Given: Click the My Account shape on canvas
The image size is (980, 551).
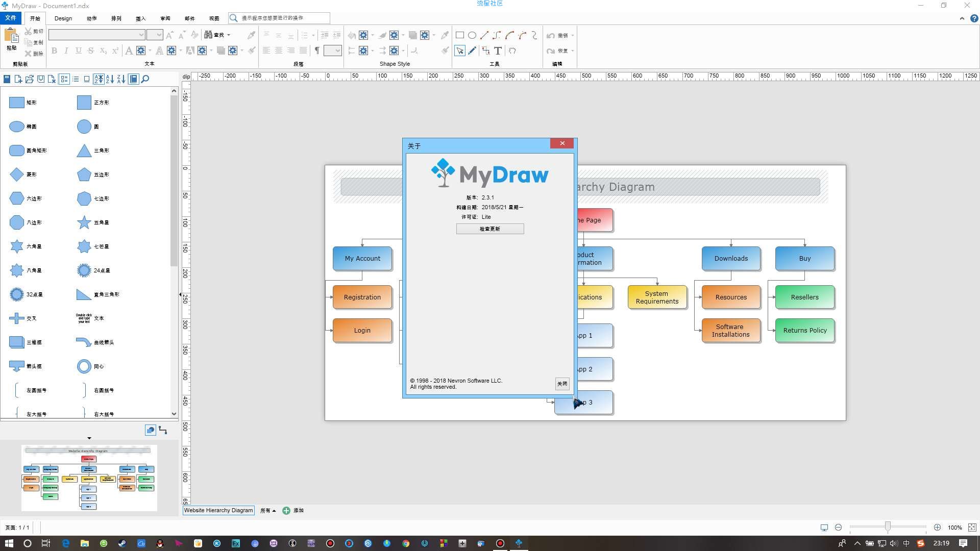Looking at the screenshot, I should (362, 258).
